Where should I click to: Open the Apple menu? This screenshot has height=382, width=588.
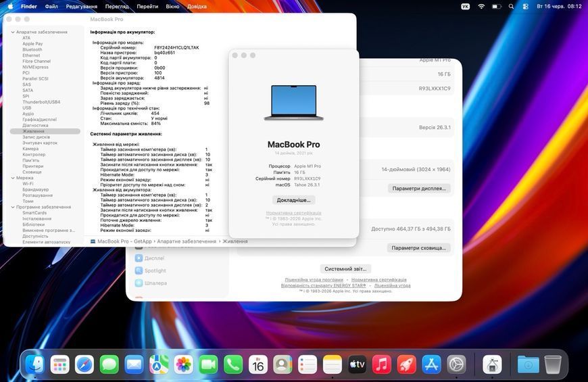10,6
